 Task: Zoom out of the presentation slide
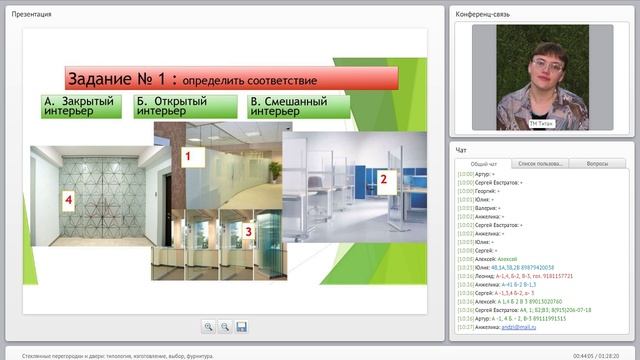(x=225, y=327)
